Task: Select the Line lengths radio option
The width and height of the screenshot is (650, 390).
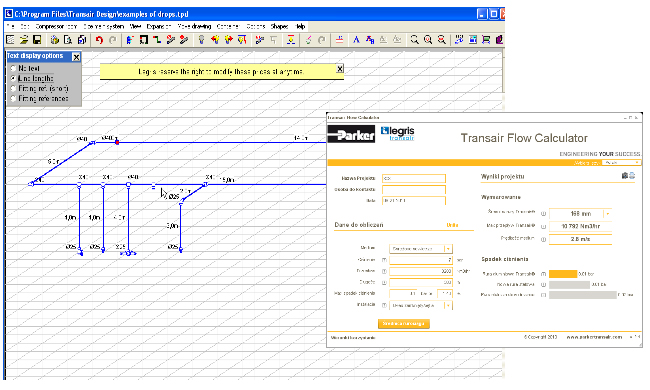Action: (x=13, y=78)
